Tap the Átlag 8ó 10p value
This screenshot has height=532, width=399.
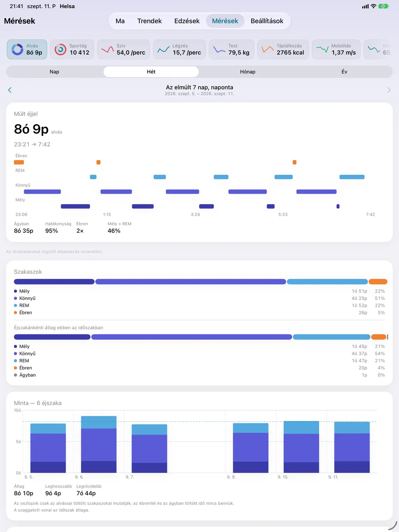[24, 493]
